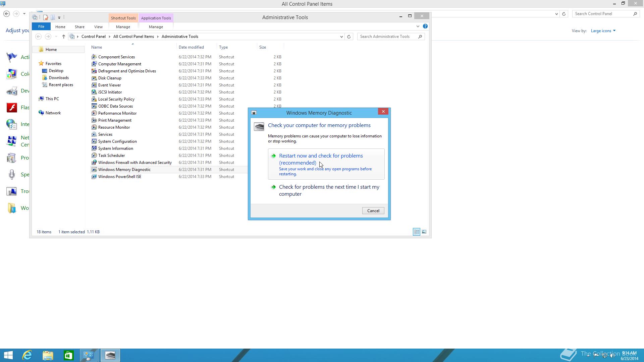
Task: Switch to large thumbnails view icon in status bar
Action: click(x=424, y=232)
